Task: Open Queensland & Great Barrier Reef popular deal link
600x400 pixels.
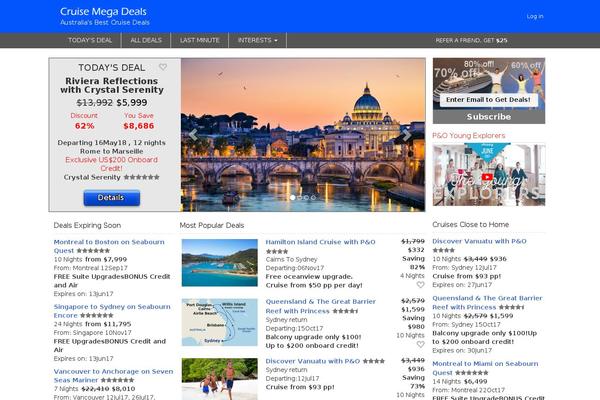Action: [321, 306]
